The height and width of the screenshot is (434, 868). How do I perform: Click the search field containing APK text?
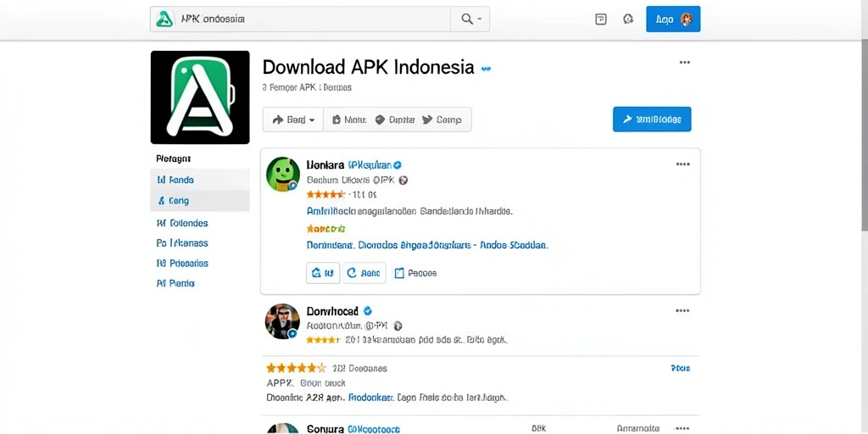point(300,19)
